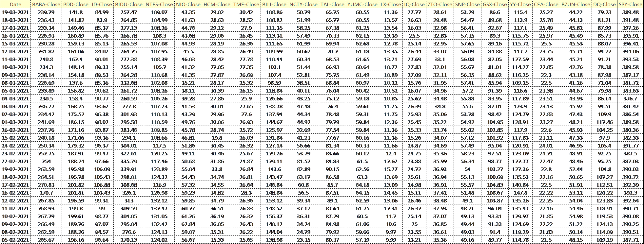This screenshot has height=244, width=644.
Task: Click YY-Close value 147.8 for 16-02-2021
Action: 520,193
